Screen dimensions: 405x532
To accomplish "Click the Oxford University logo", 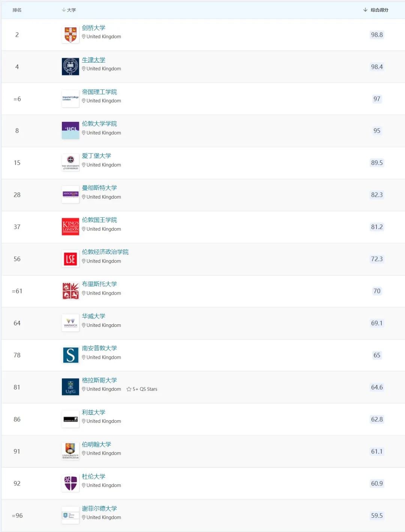I will 70,67.
